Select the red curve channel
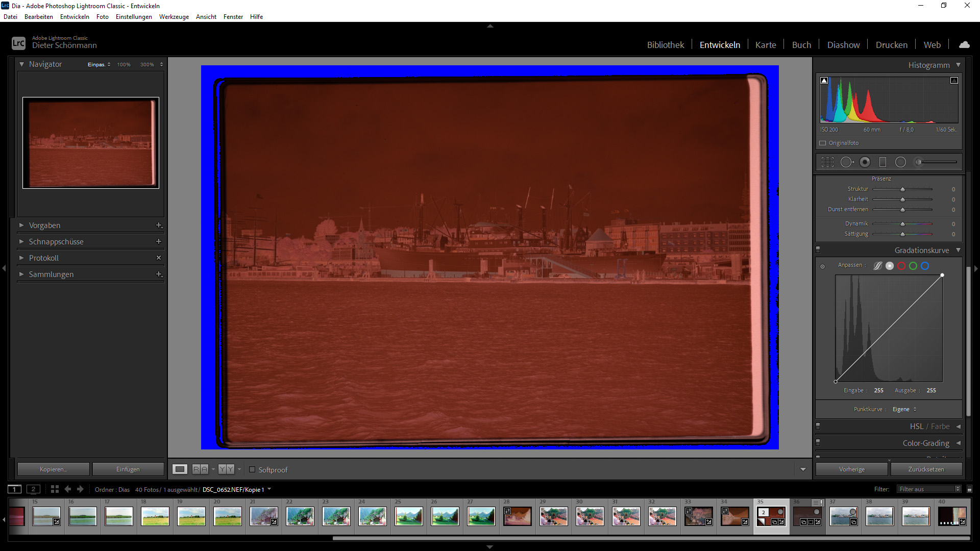The image size is (980, 551). coord(901,266)
